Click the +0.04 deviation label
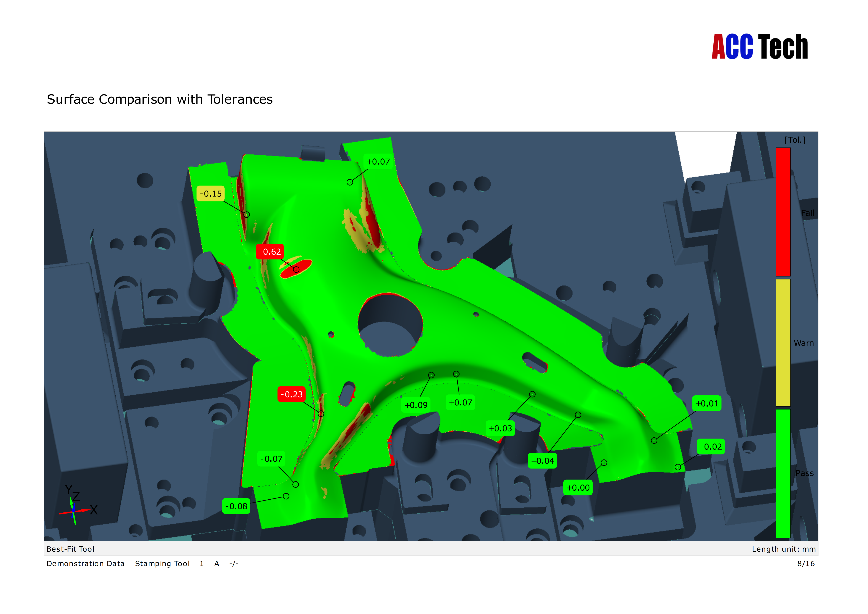 pos(542,461)
